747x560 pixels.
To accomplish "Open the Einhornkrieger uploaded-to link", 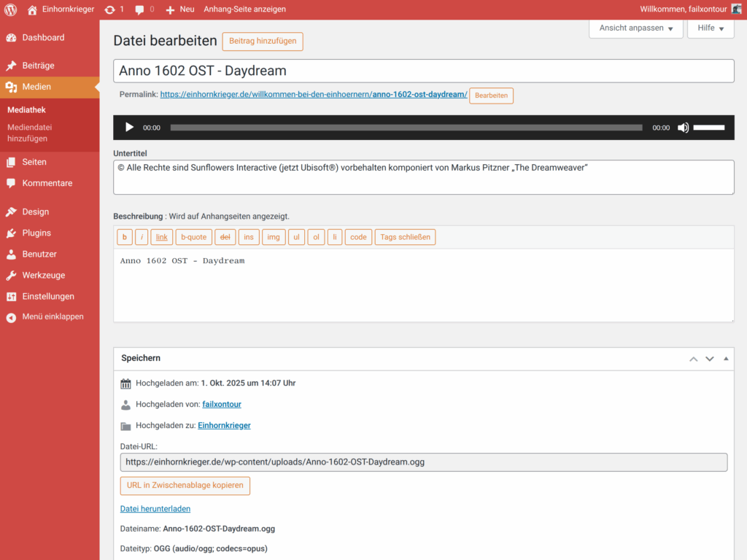I will click(x=224, y=426).
